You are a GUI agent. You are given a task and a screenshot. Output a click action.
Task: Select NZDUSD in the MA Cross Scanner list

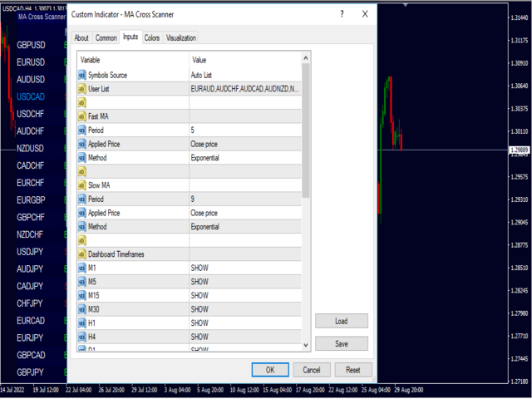coord(30,148)
